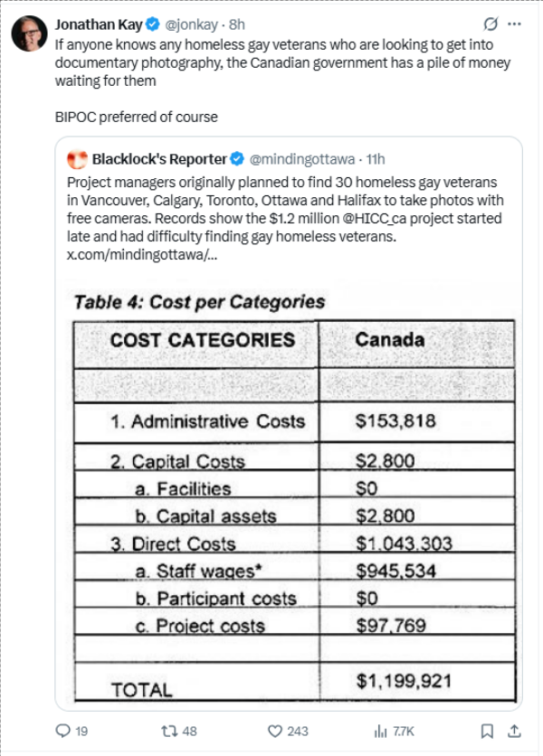Click the repost icon
The height and width of the screenshot is (756, 543).
coord(168,731)
